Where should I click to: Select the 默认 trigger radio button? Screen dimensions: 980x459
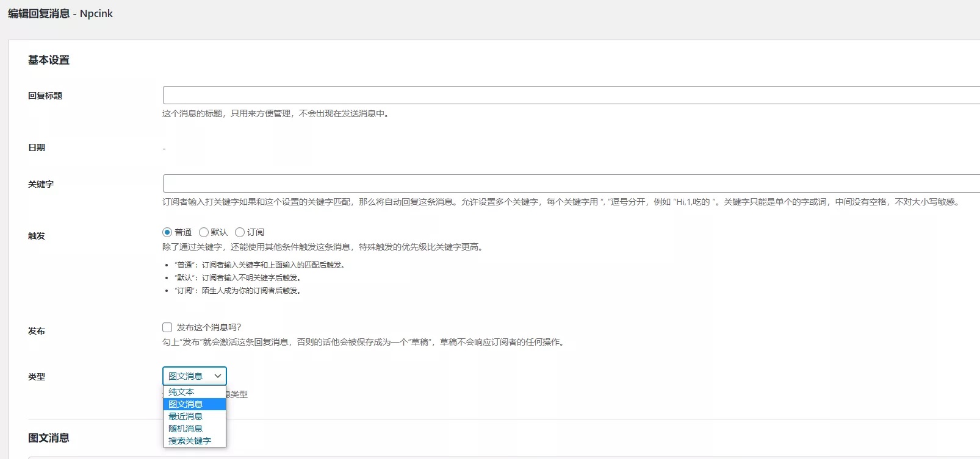[x=204, y=232]
